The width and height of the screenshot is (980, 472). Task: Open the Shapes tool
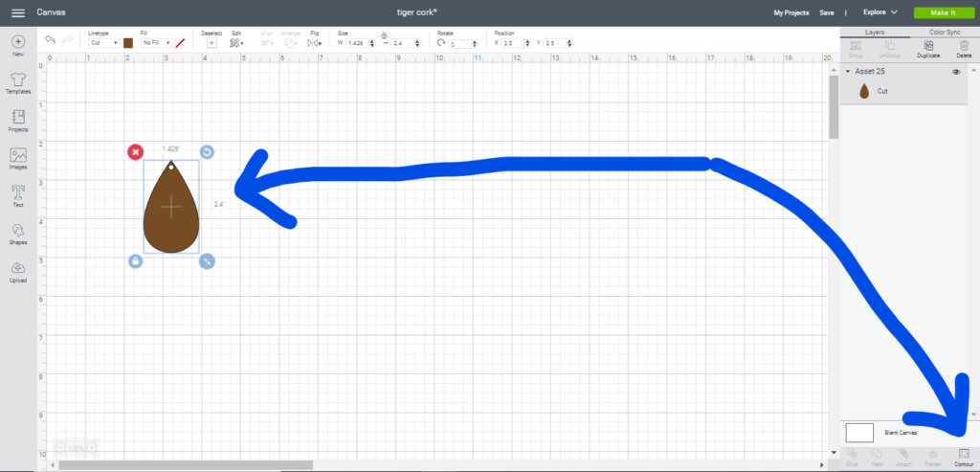pyautogui.click(x=18, y=233)
